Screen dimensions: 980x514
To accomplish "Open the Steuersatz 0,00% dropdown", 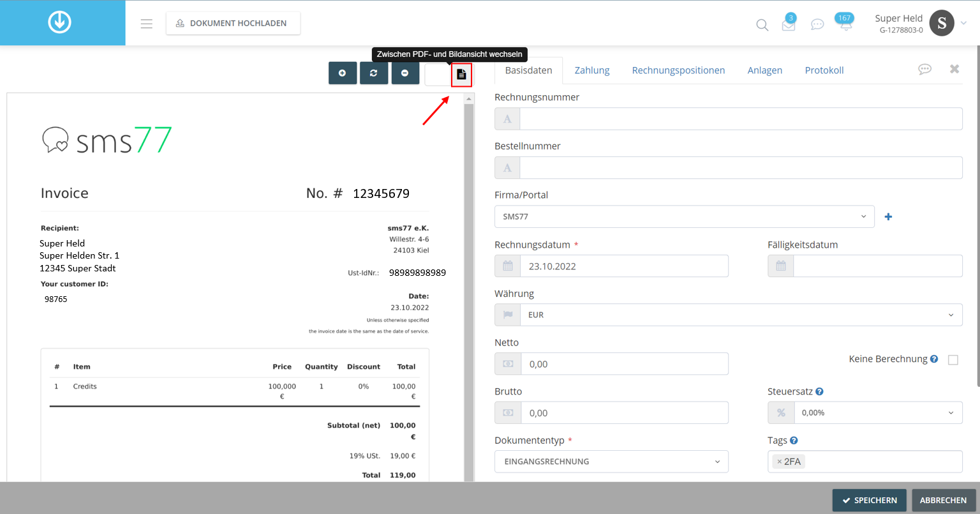I will click(878, 413).
